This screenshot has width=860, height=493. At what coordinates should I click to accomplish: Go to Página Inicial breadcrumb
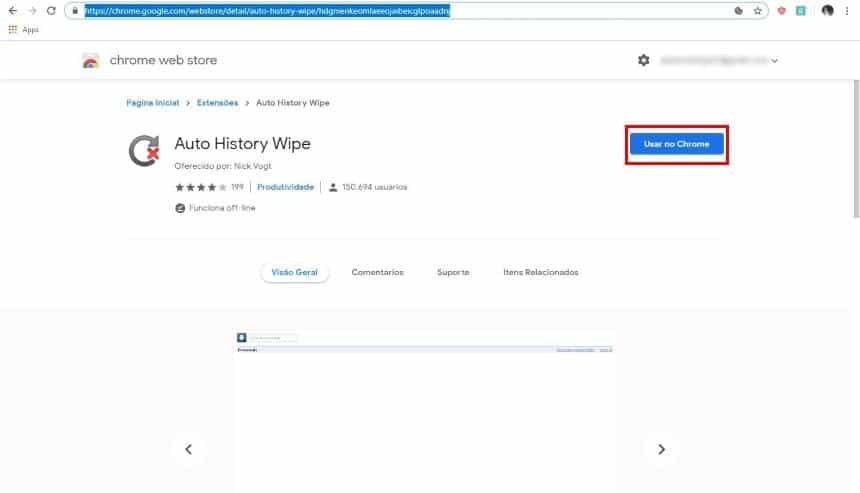tap(152, 103)
